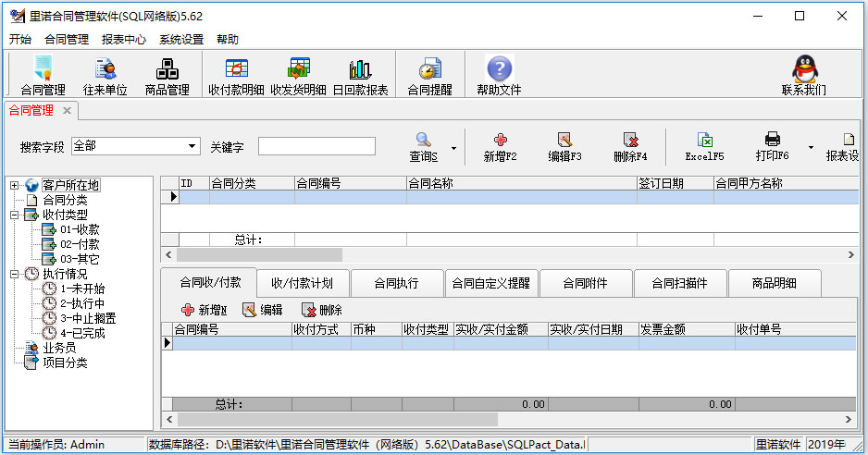Select 客户所在地 tree node
This screenshot has width=868, height=455.
(71, 185)
